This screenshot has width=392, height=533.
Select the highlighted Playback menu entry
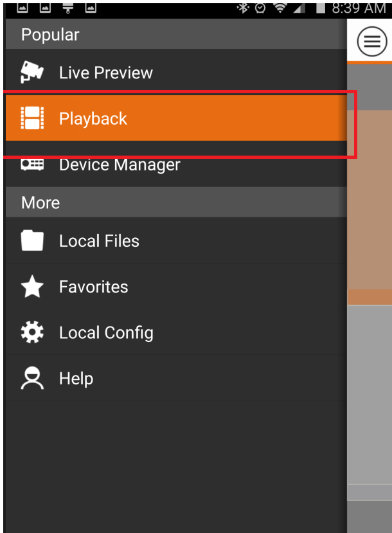tap(93, 119)
